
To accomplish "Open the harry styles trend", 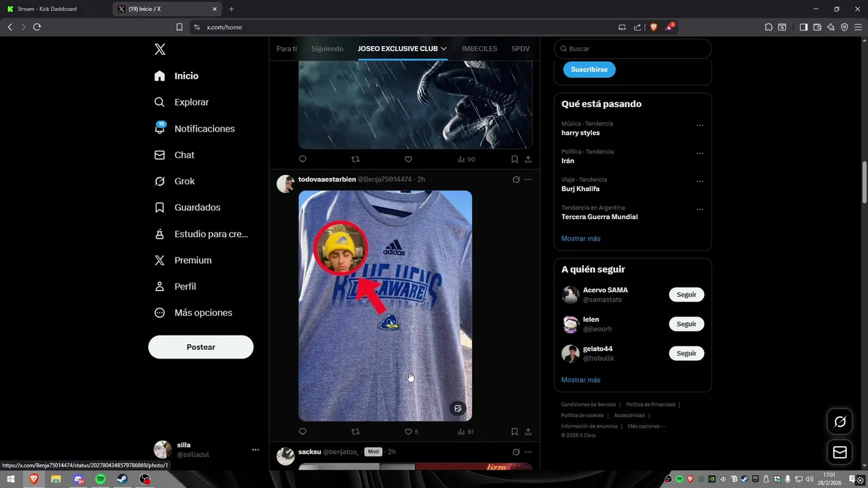I will 580,133.
